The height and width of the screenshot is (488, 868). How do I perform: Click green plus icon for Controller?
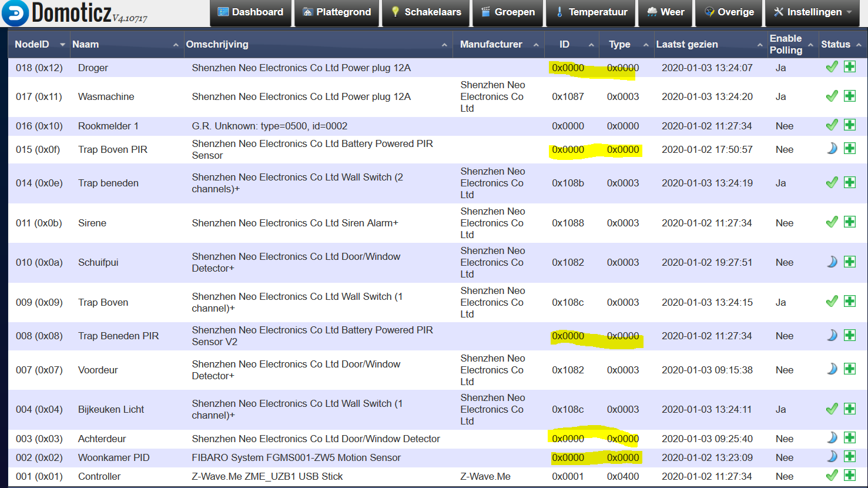click(x=850, y=475)
